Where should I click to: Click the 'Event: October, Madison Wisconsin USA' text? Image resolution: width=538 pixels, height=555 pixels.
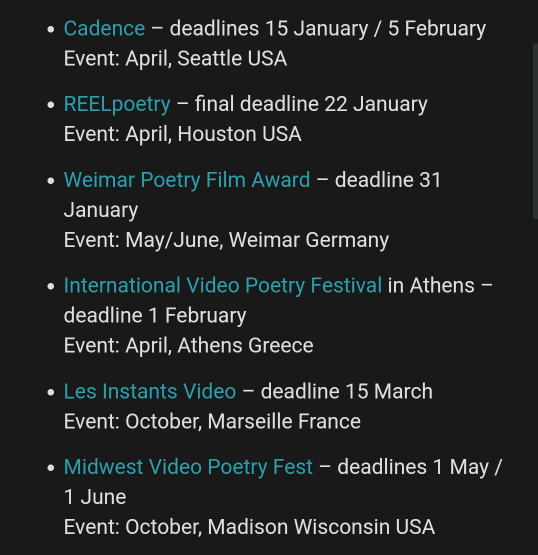(x=249, y=527)
